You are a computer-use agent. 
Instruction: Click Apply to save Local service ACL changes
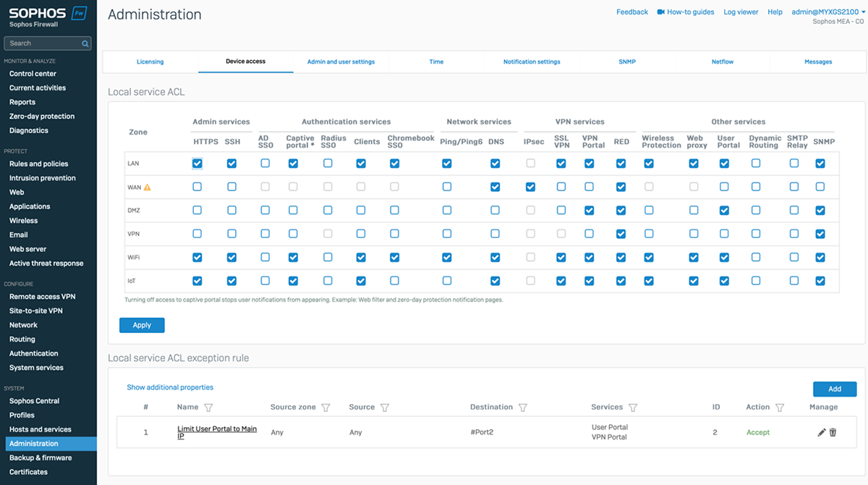(x=142, y=325)
